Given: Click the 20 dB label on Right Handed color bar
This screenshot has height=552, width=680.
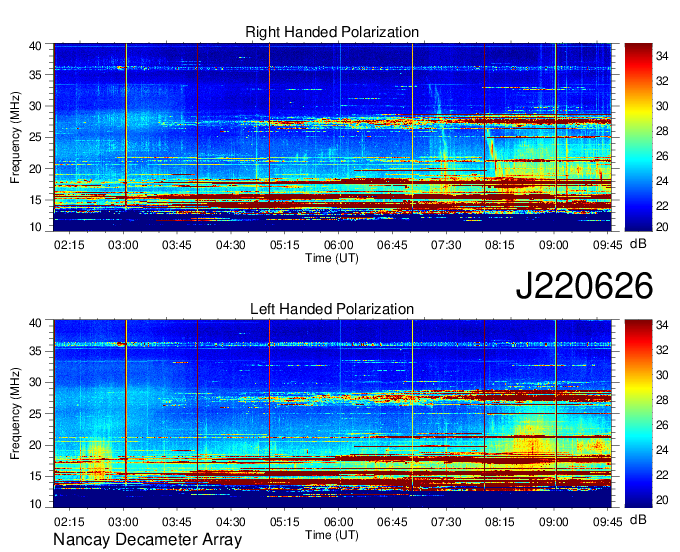Looking at the screenshot, I should [x=662, y=227].
